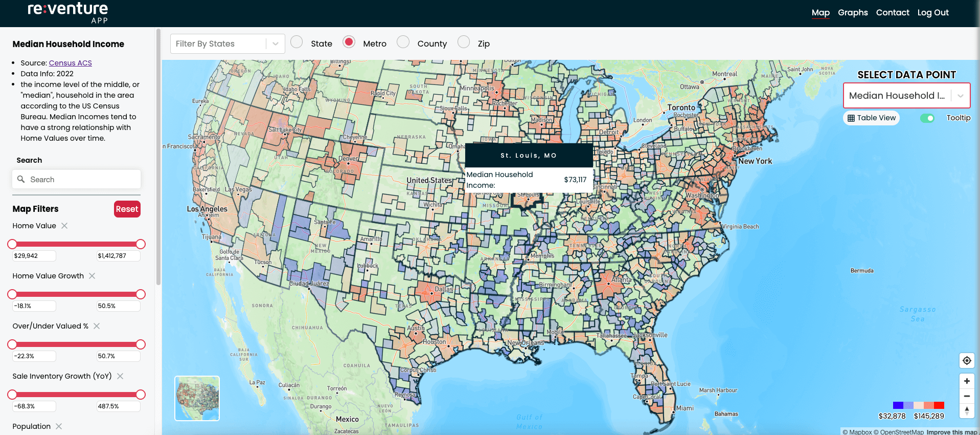Click the -18.1% minimum growth field
Screen dimensions: 980x435
(34, 306)
